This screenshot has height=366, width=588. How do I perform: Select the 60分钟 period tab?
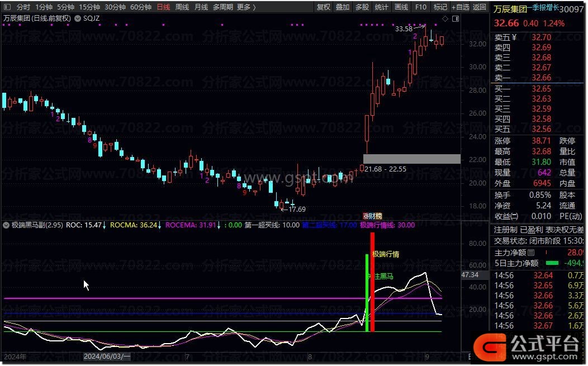coord(141,7)
